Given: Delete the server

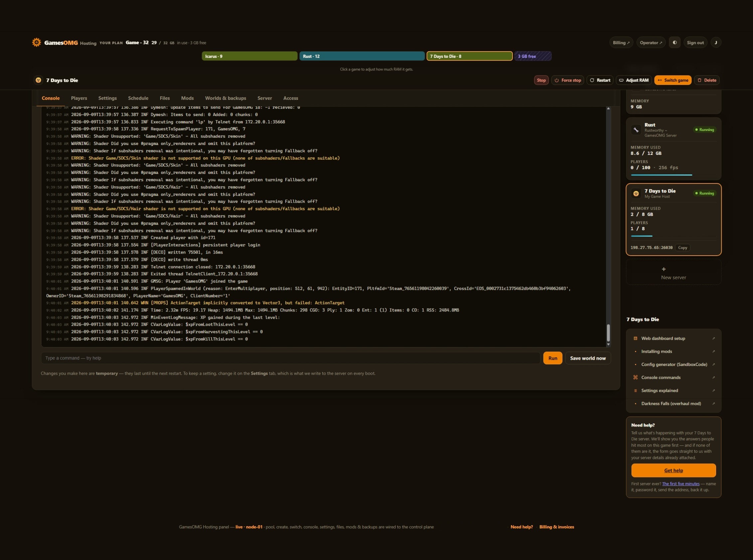Looking at the screenshot, I should [707, 80].
